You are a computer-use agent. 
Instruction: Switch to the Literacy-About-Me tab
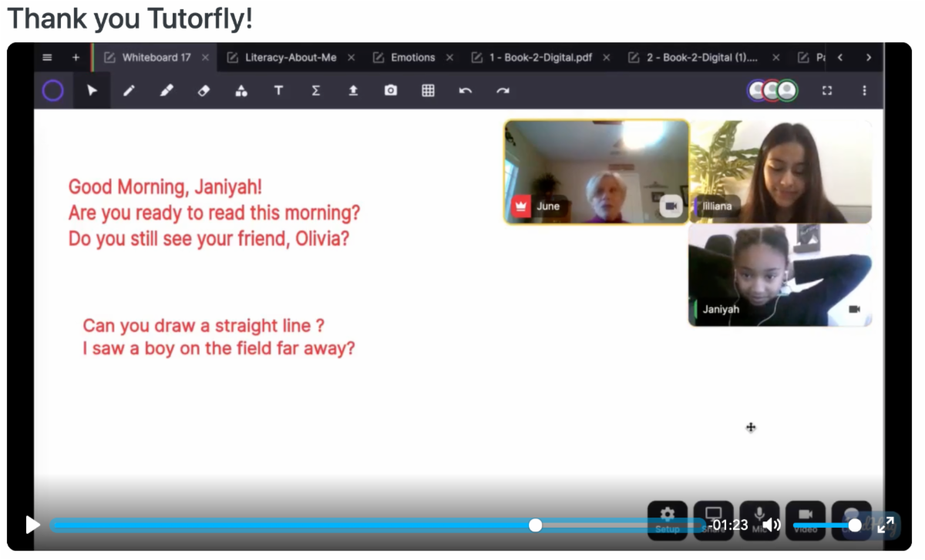tap(290, 58)
